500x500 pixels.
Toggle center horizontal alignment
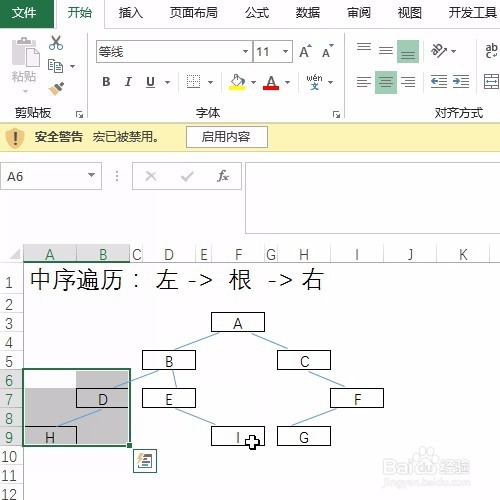point(386,82)
